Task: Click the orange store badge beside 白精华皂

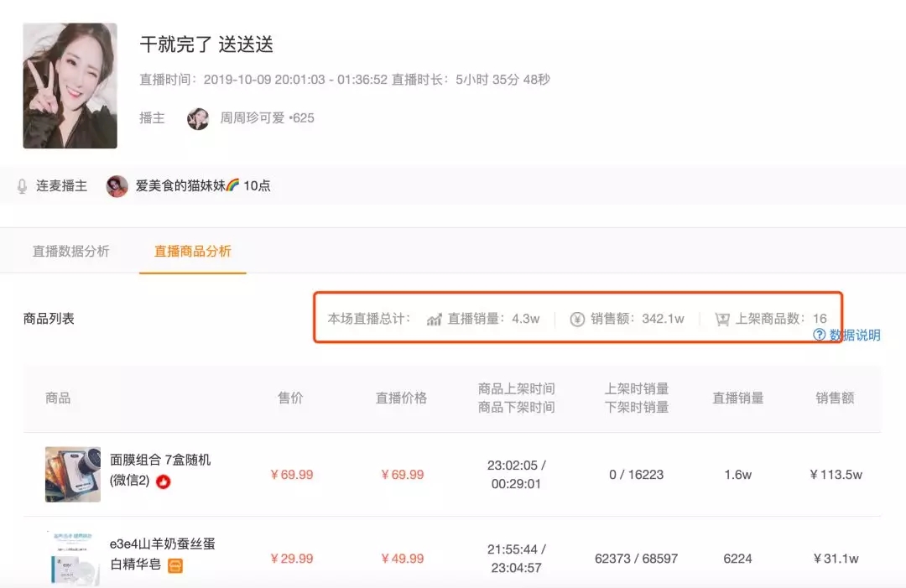Action: (175, 565)
